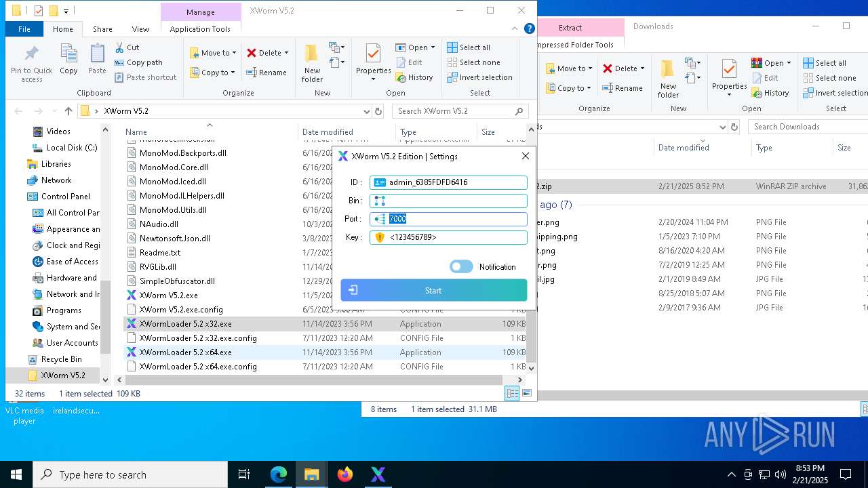Select Readme.txt in the file list
The height and width of the screenshot is (488, 868).
click(160, 252)
